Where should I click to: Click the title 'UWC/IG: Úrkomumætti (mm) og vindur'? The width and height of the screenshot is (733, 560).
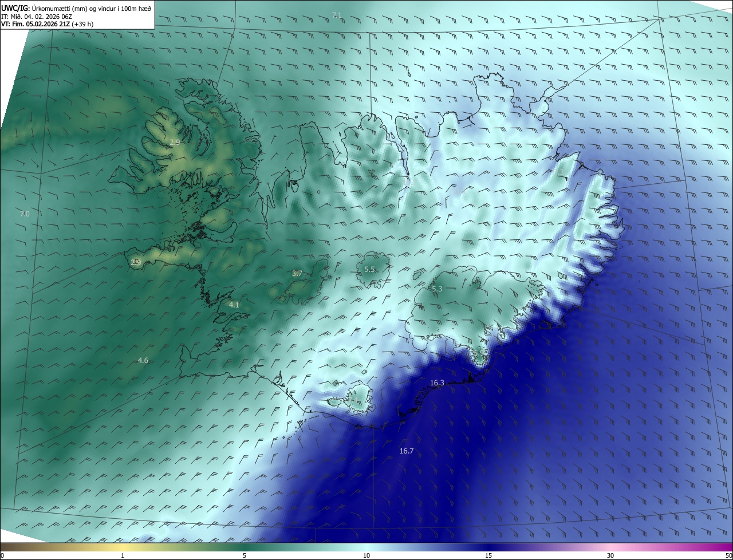tap(76, 8)
